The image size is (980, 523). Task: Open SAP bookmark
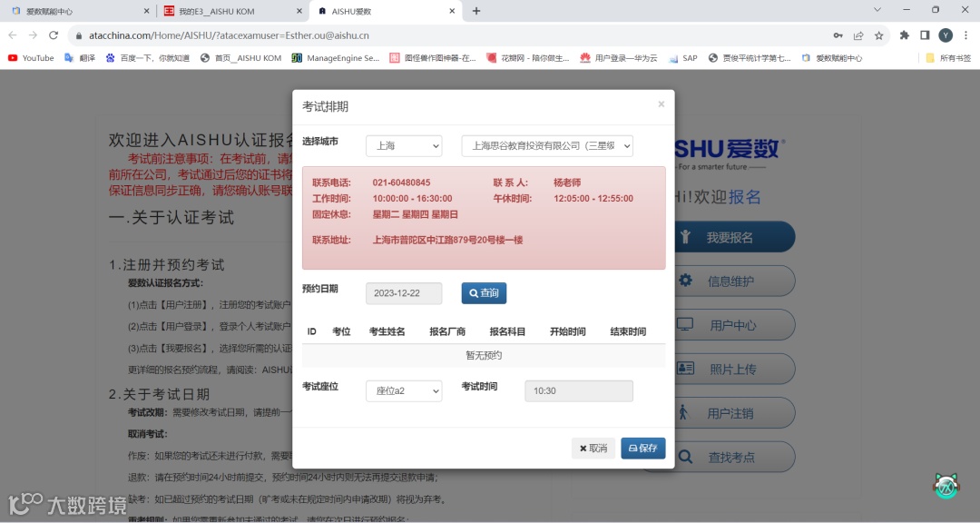(x=682, y=58)
